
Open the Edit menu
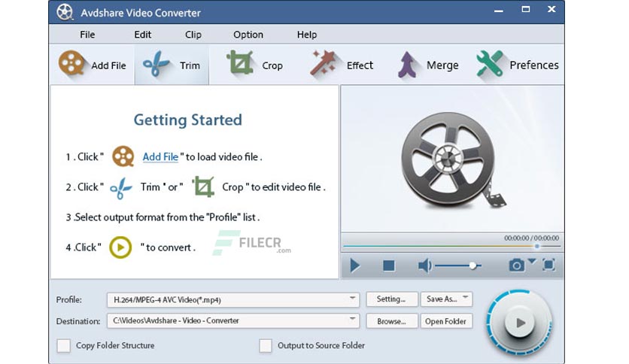(142, 35)
